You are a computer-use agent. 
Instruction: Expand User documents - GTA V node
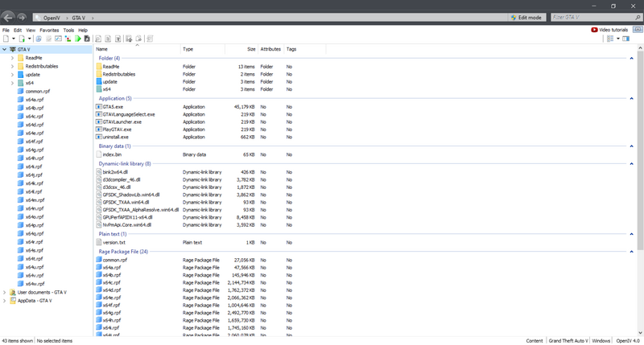tap(5, 292)
